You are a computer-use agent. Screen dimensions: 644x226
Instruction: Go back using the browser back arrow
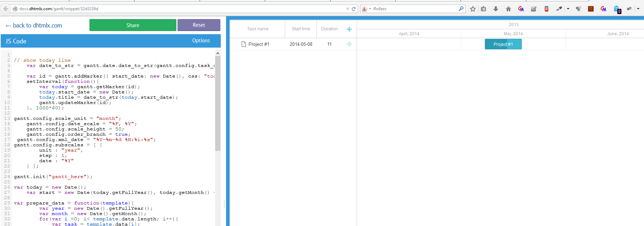pos(5,9)
